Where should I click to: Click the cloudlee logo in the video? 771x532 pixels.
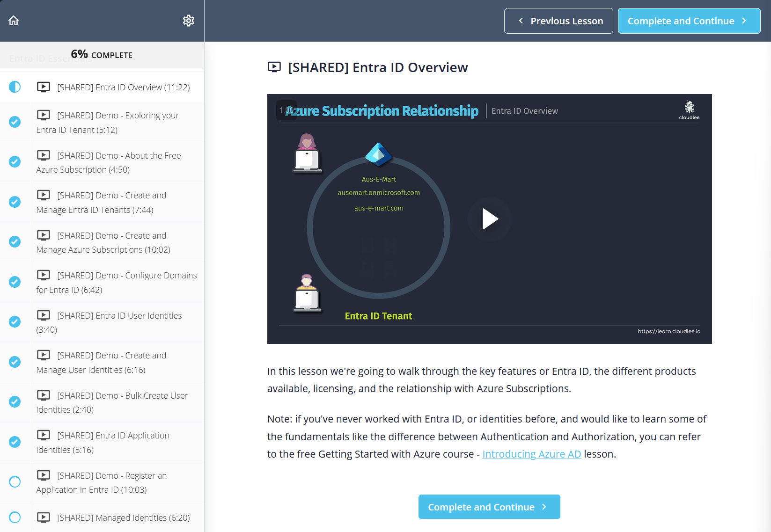(689, 111)
